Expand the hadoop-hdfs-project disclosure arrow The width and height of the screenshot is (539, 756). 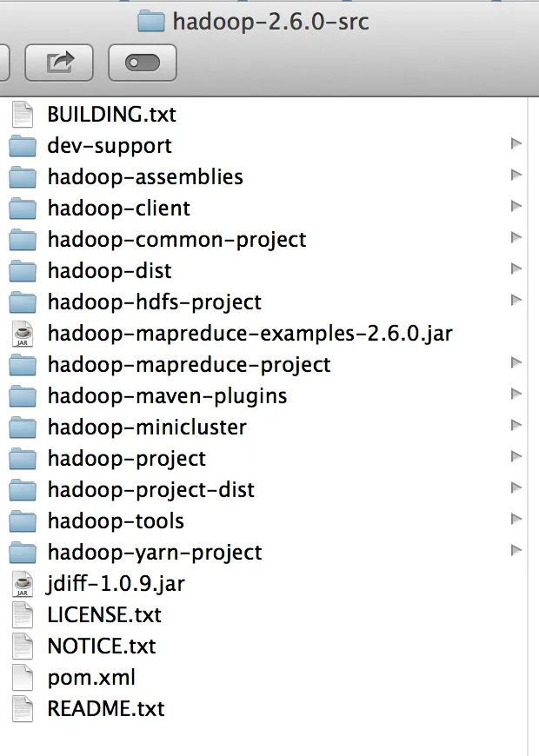click(516, 301)
